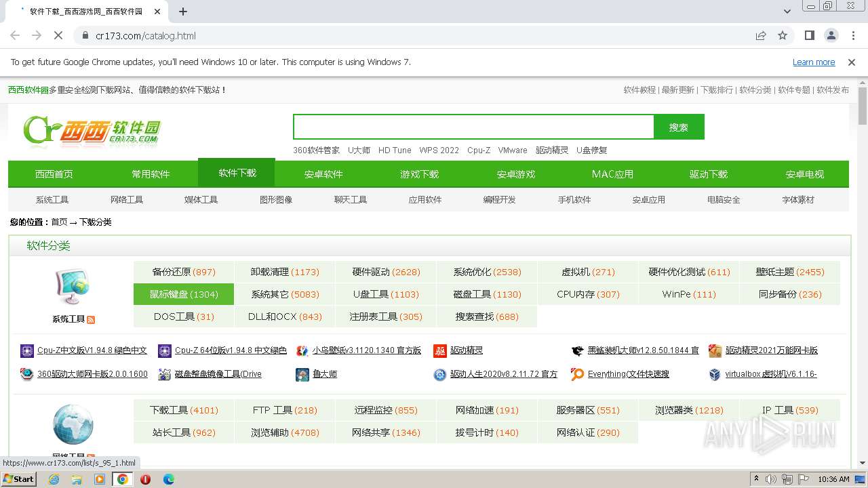Bookmark this page with the star icon
Image resolution: width=868 pixels, height=488 pixels.
[x=783, y=35]
